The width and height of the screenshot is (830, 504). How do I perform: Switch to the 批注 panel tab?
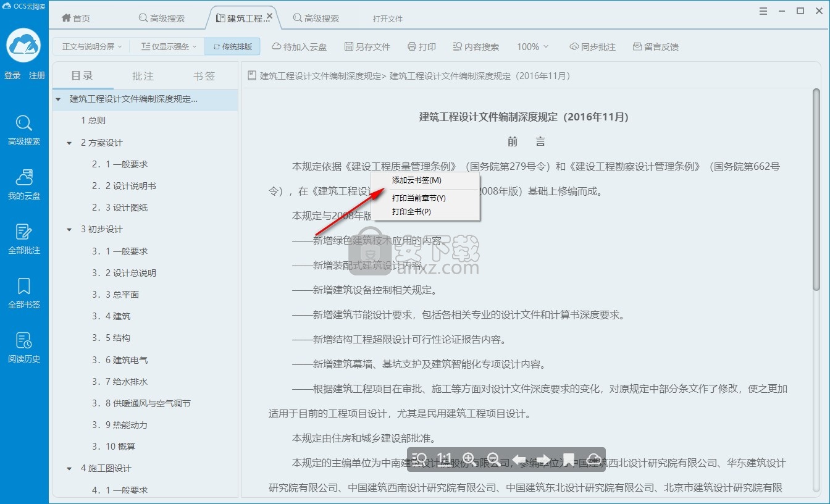143,76
